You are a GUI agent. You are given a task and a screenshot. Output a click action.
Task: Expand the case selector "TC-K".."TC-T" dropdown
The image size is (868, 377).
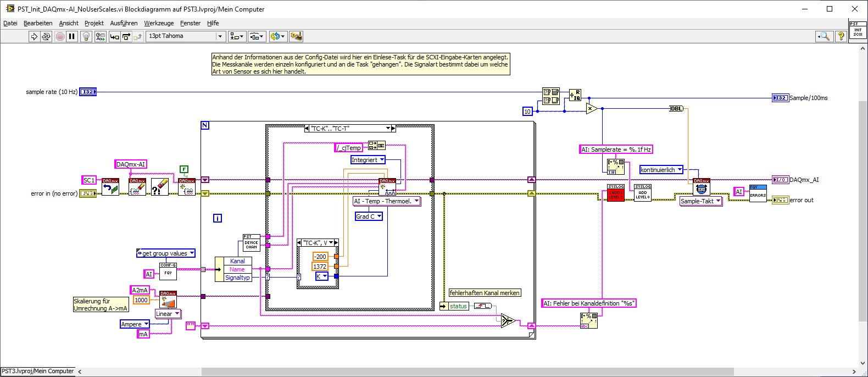[388, 129]
